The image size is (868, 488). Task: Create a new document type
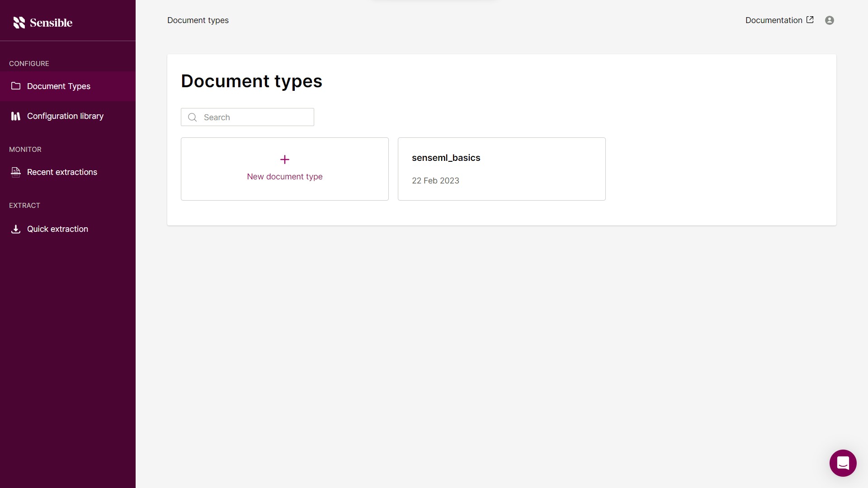coord(284,169)
